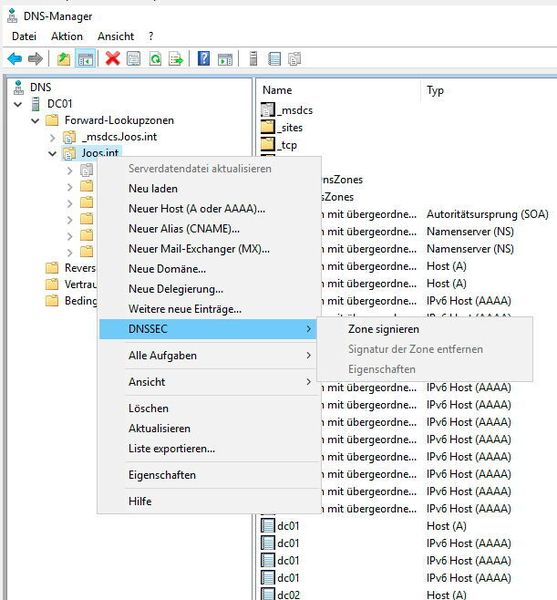Open the DNSSEC submenu arrow
The image size is (557, 600).
tap(308, 329)
